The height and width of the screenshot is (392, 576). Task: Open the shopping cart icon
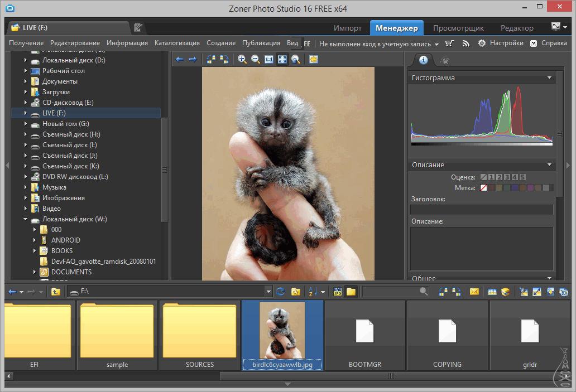[450, 43]
